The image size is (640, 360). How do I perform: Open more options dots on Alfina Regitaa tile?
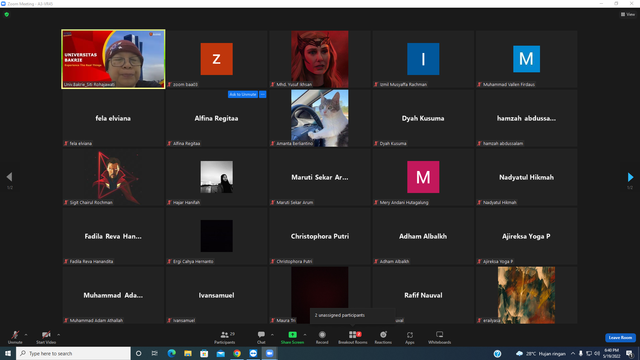[x=262, y=94]
